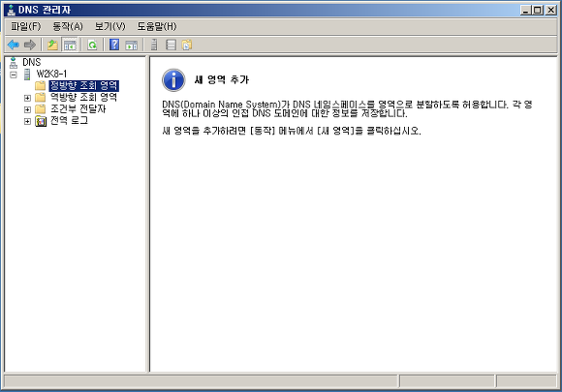Click the stacked-records list toolbar icon
The width and height of the screenshot is (562, 392).
[x=171, y=45]
